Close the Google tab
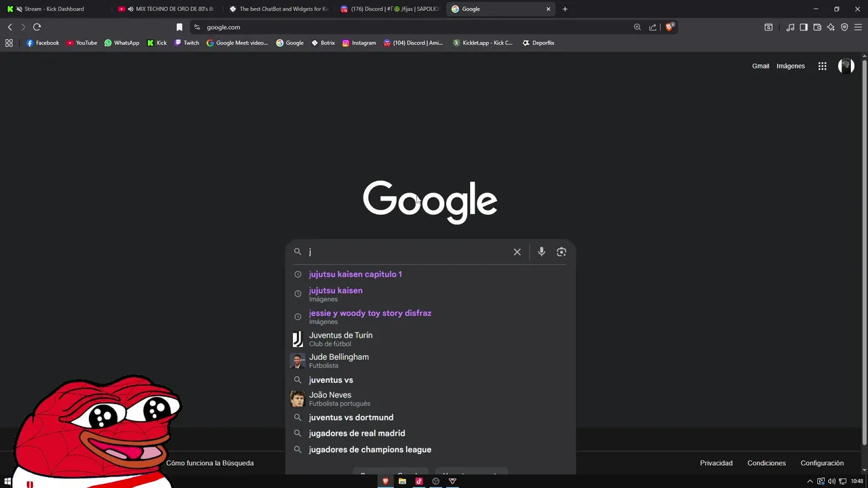Image resolution: width=868 pixels, height=488 pixels. [x=548, y=9]
